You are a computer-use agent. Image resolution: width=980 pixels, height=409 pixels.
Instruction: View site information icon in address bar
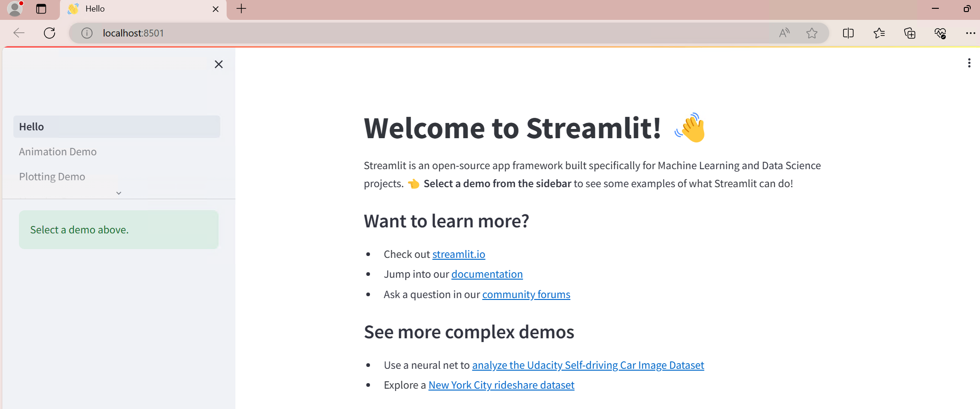pos(87,33)
